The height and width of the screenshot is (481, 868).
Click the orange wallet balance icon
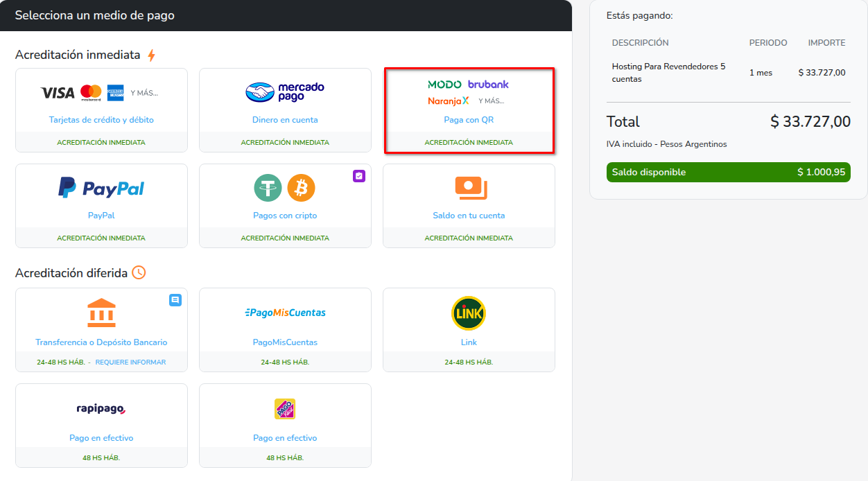[471, 188]
